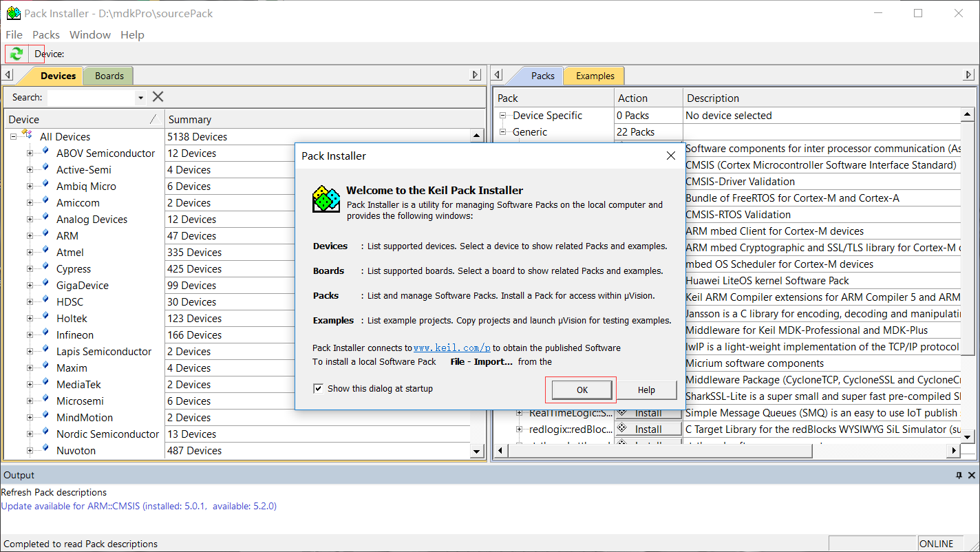Click the HDSC vendor icon

click(x=45, y=301)
